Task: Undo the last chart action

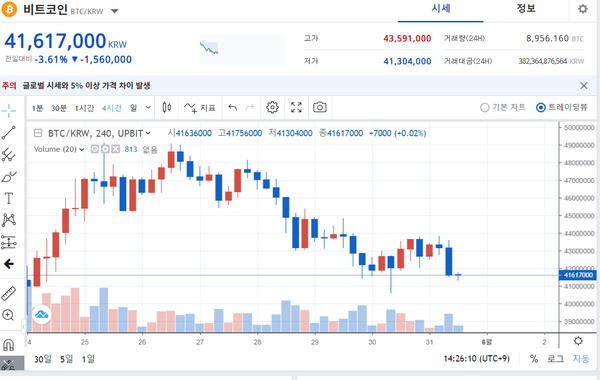Action: click(233, 108)
